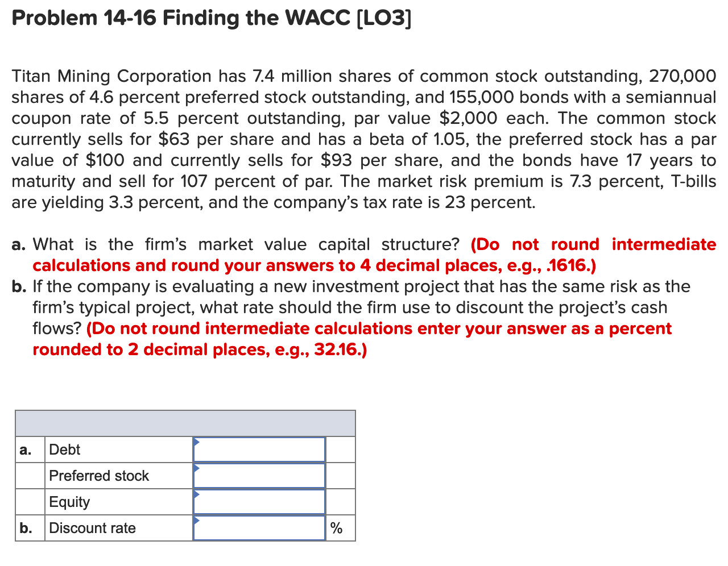The width and height of the screenshot is (728, 566).
Task: Click the shaded header row of the answer table
Action: [x=185, y=423]
